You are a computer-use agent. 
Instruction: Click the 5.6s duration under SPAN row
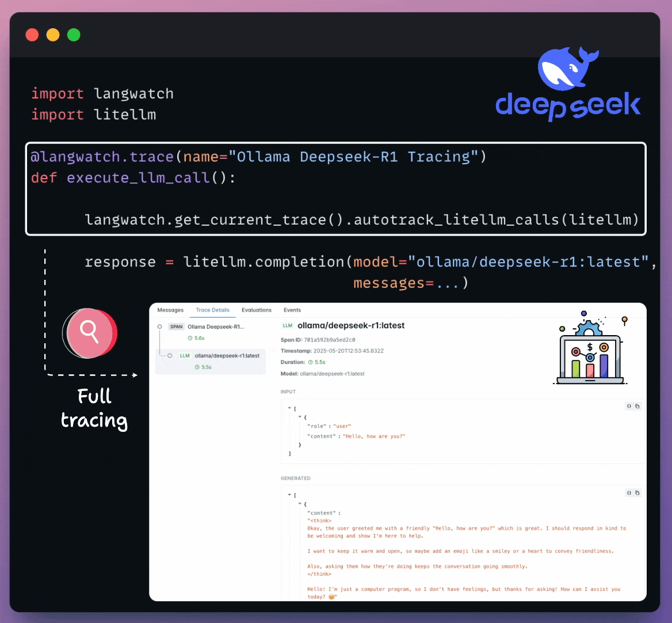pos(199,339)
